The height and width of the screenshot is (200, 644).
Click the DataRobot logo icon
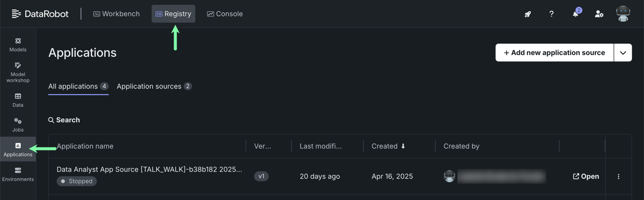tap(16, 14)
